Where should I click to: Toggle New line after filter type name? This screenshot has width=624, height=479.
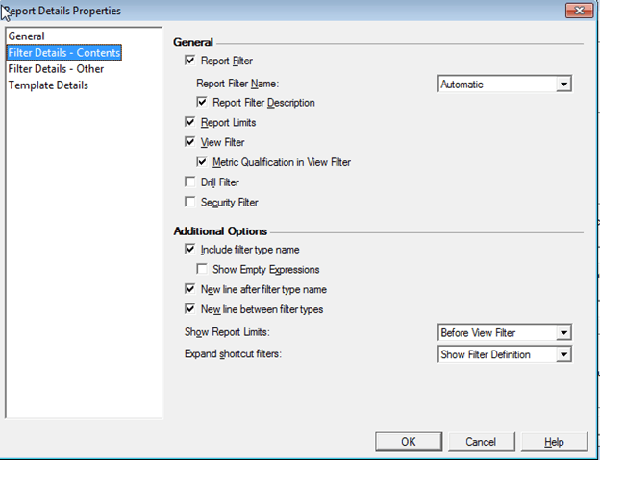pos(191,289)
